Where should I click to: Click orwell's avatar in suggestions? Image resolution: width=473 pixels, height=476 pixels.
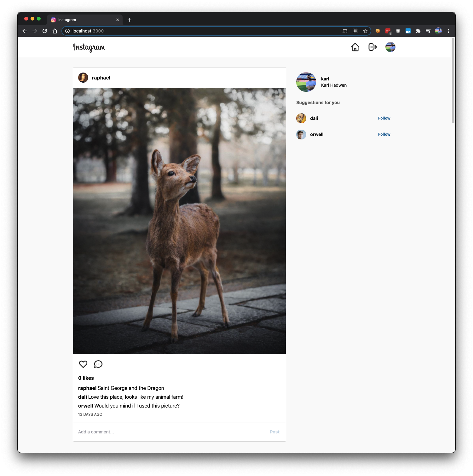tap(301, 134)
